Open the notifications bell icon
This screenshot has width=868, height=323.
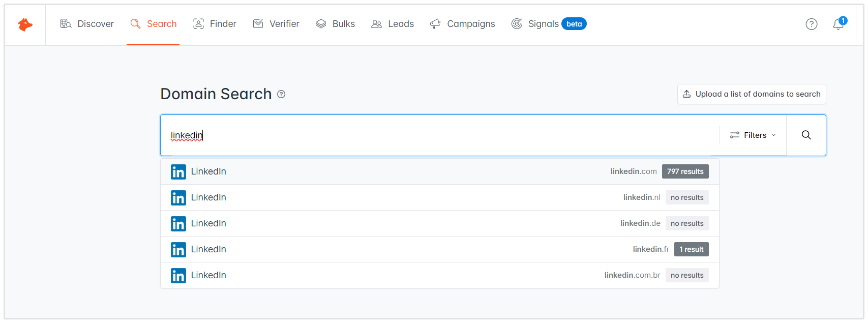point(838,24)
